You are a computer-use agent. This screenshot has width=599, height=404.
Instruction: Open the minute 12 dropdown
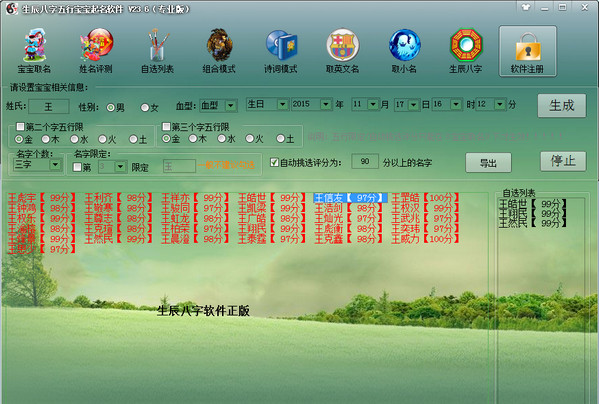click(x=500, y=104)
